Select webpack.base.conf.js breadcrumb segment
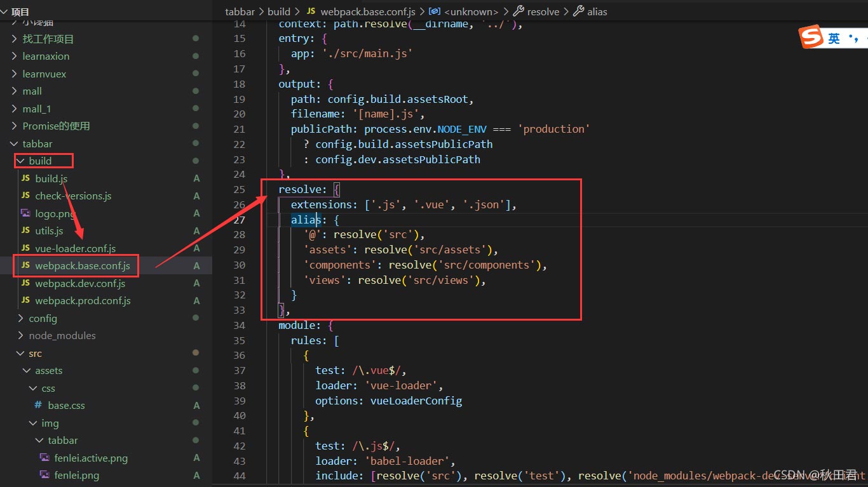 (x=368, y=11)
